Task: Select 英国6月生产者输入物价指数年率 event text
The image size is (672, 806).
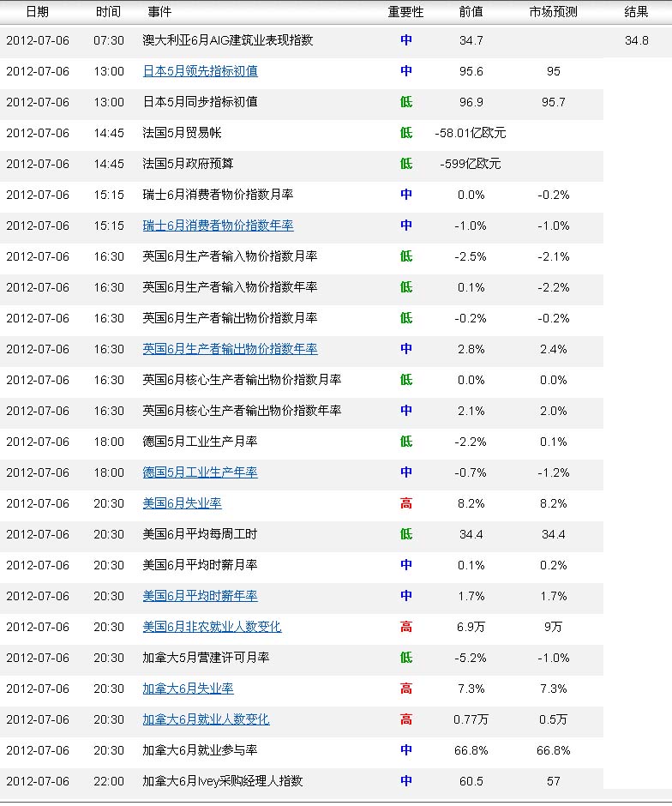Action: tap(230, 287)
